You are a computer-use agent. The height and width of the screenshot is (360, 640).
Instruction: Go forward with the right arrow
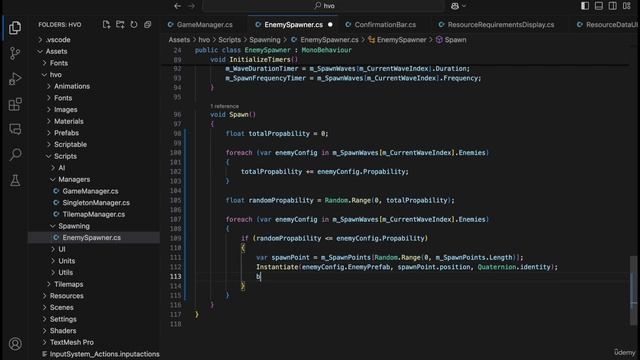point(191,6)
